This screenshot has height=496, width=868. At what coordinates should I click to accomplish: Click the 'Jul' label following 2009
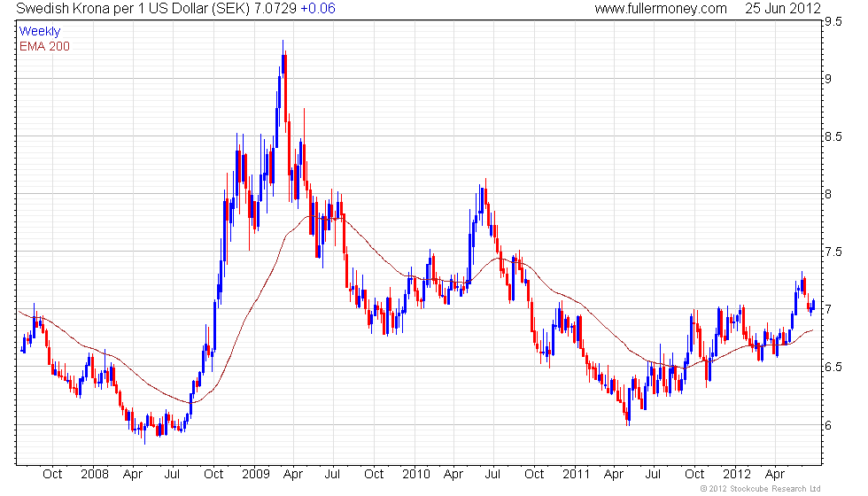point(332,475)
